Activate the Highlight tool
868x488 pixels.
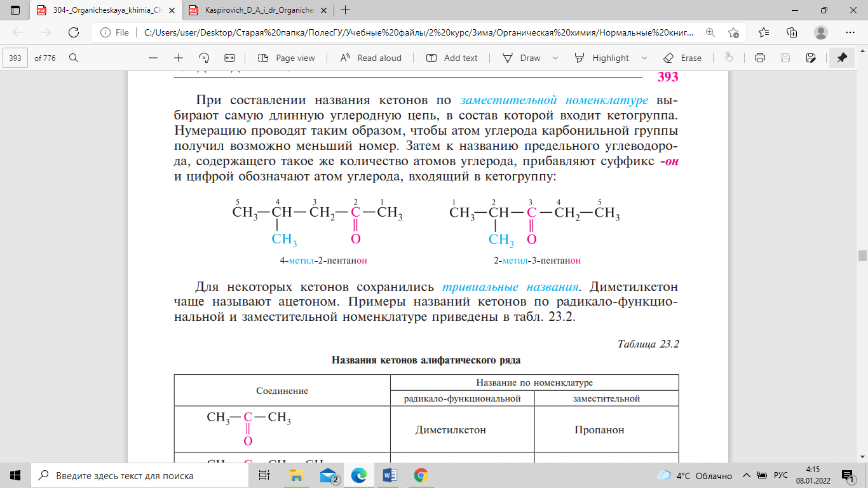tap(602, 58)
